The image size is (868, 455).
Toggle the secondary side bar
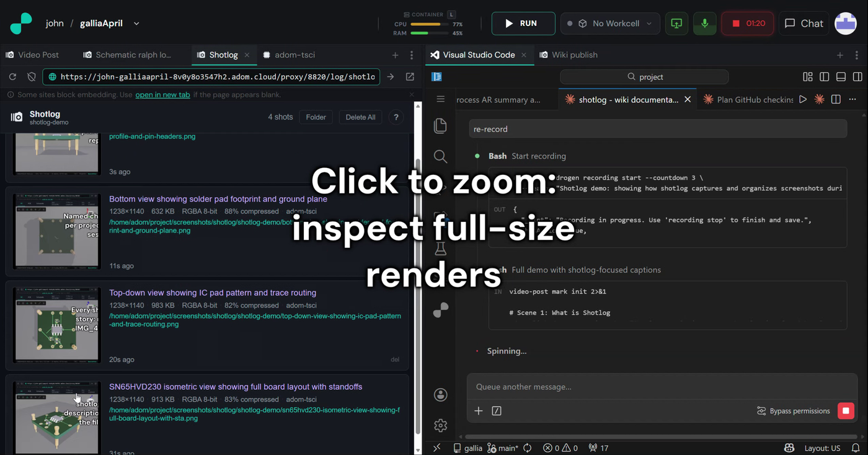pyautogui.click(x=857, y=77)
